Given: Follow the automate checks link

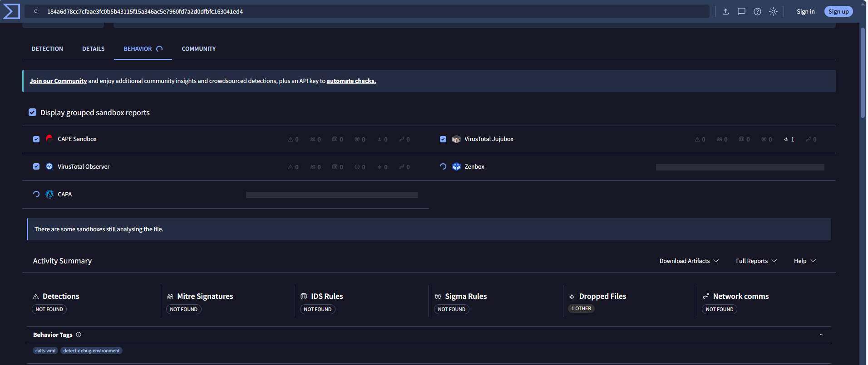Looking at the screenshot, I should coord(351,81).
